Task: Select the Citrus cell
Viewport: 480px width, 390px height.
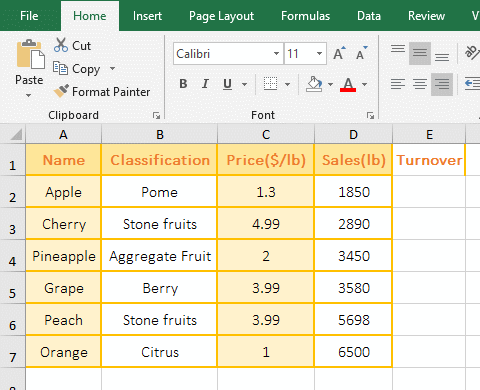Action: [160, 352]
